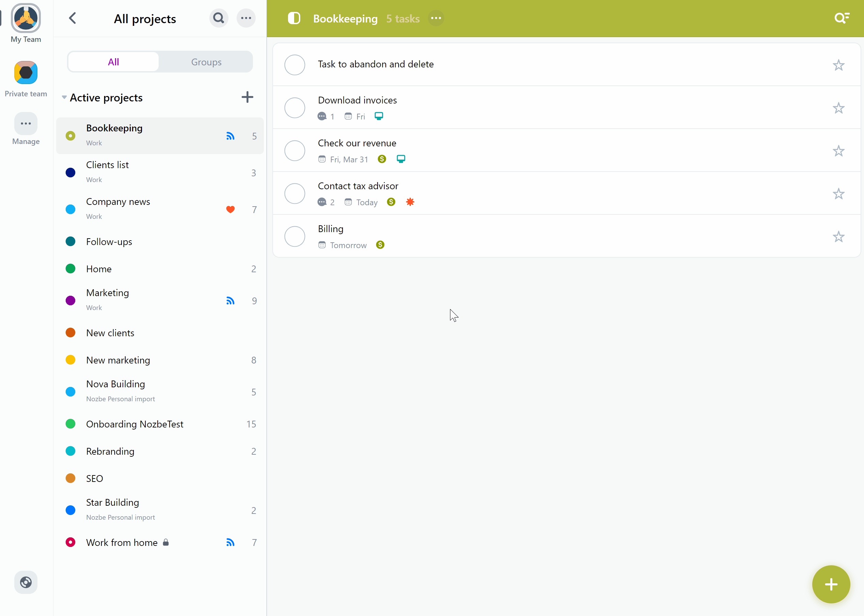Star the Contact tax advisor task

pos(838,193)
